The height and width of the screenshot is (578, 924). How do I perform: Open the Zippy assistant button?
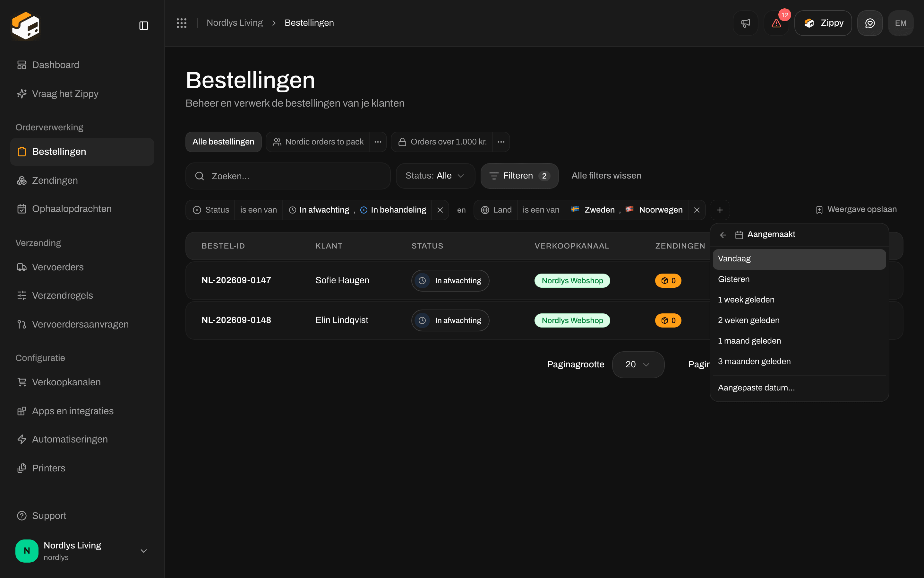(x=823, y=23)
